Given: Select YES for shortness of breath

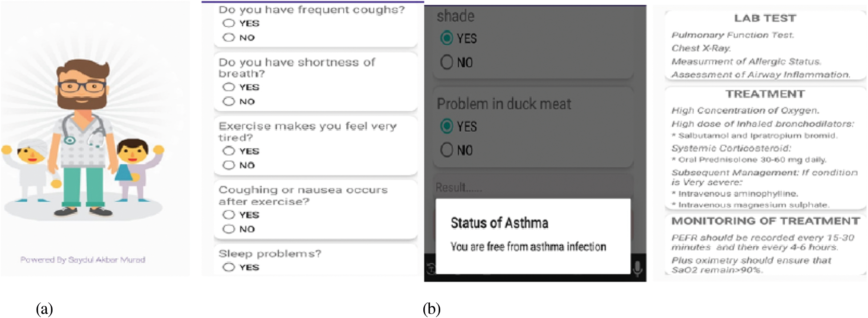Looking at the screenshot, I should tap(229, 87).
